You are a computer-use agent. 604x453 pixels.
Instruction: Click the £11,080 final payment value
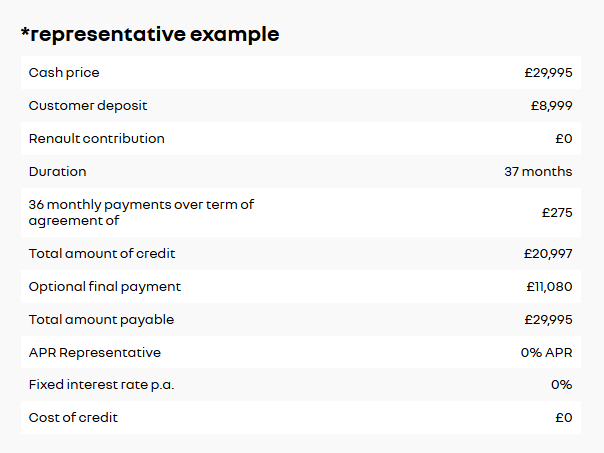pyautogui.click(x=549, y=287)
